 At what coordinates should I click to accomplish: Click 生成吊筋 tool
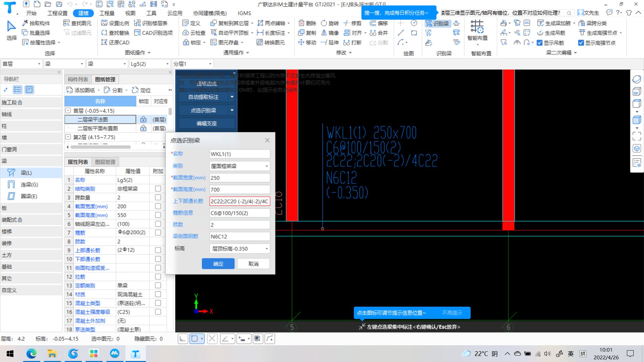(551, 33)
